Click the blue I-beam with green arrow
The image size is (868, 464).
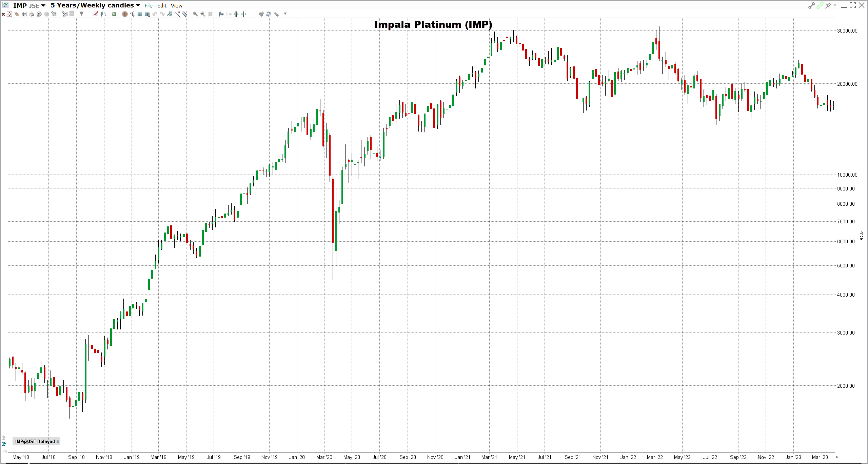(4, 444)
